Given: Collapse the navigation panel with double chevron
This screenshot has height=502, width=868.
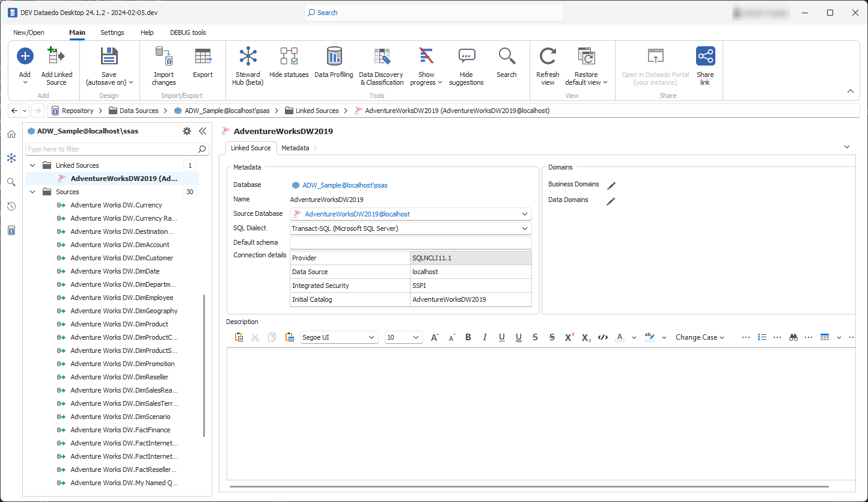Looking at the screenshot, I should (203, 131).
